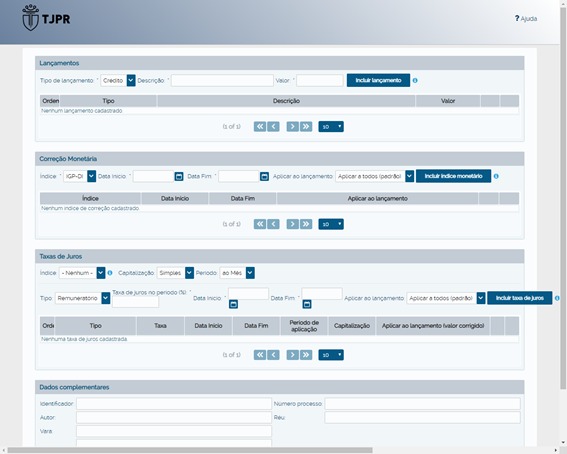Image resolution: width=567 pixels, height=454 pixels.
Task: Open the Período ao Mês dropdown
Action: click(250, 273)
